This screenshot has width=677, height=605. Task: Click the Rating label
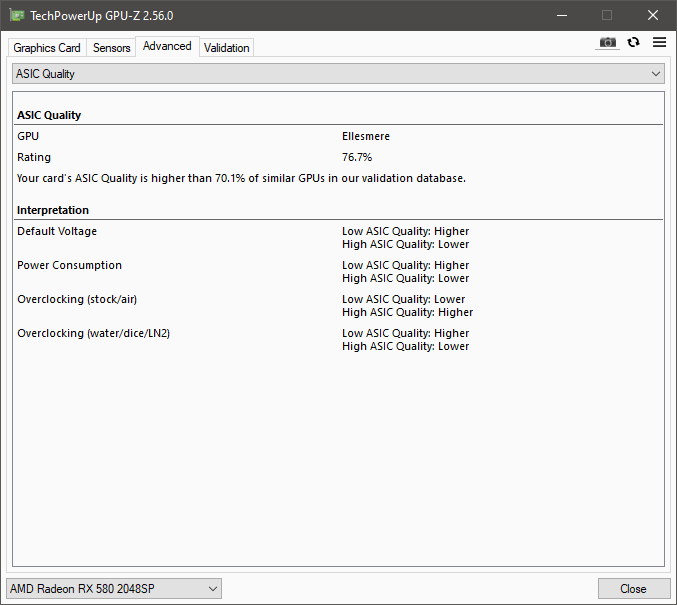(x=34, y=157)
